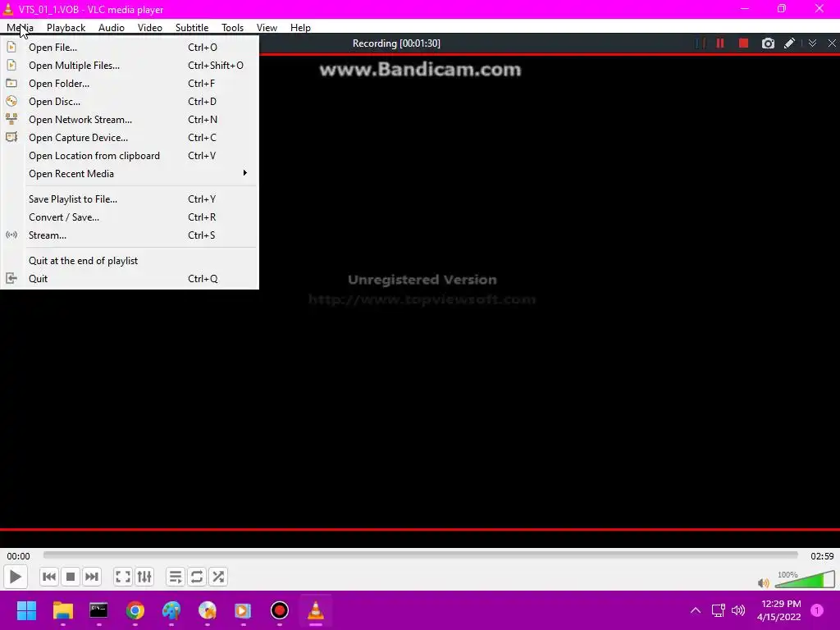Show hidden system tray icons
This screenshot has height=630, width=840.
tap(696, 610)
